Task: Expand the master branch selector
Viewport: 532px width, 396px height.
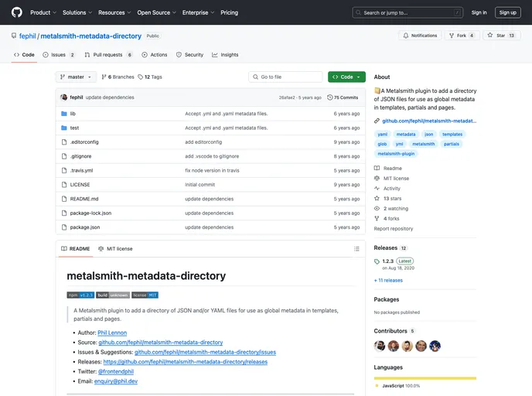Action: 76,77
